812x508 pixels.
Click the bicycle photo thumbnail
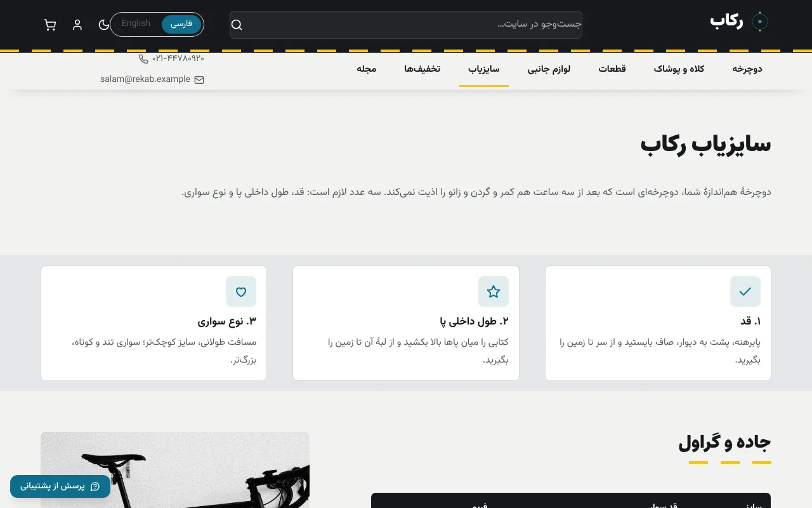(175, 470)
